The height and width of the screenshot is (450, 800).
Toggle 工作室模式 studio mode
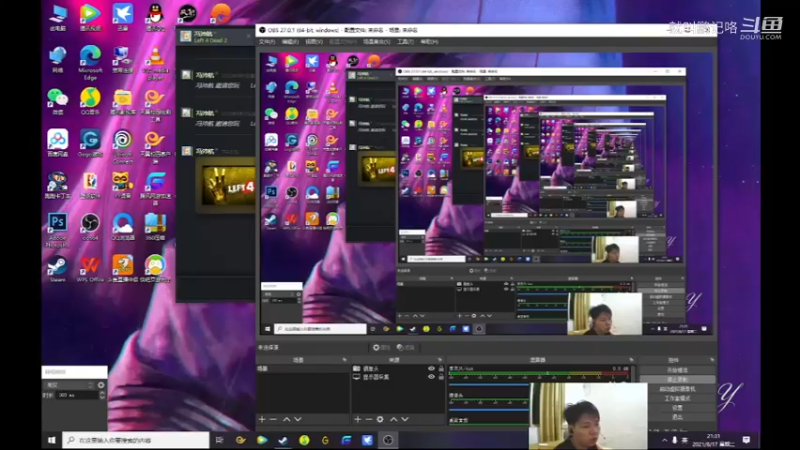coord(677,398)
